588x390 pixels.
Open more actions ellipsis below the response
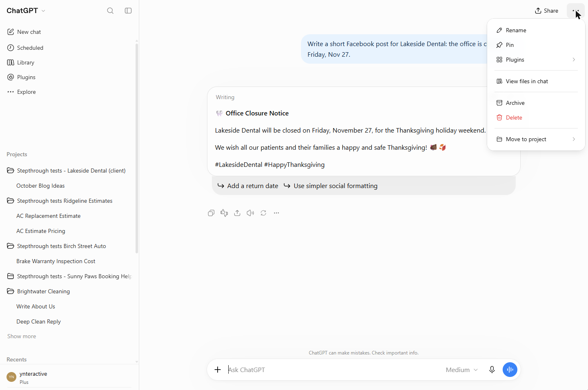click(x=276, y=213)
